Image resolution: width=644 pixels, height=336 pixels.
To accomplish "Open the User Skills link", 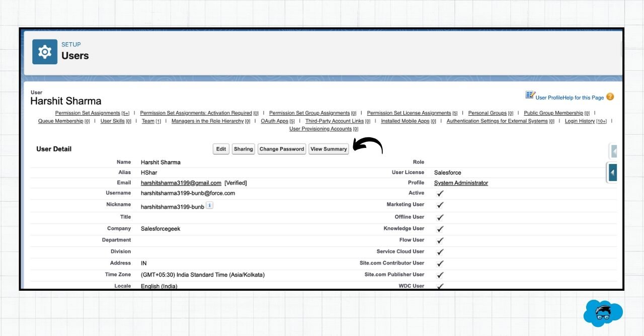I will 116,121.
